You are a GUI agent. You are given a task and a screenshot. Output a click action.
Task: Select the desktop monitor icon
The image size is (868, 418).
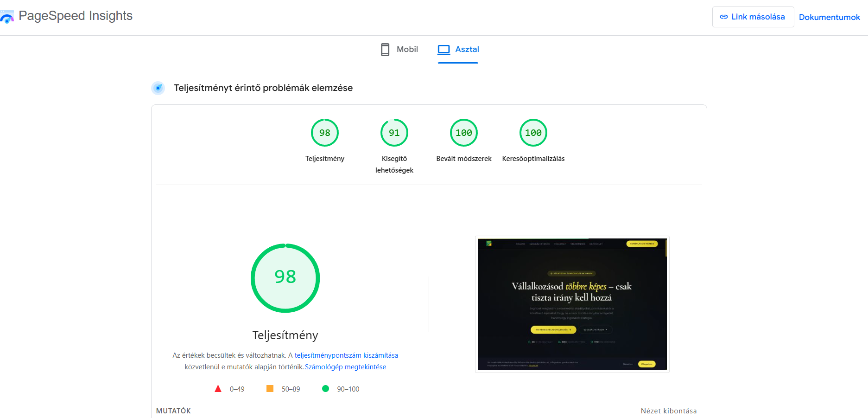444,49
